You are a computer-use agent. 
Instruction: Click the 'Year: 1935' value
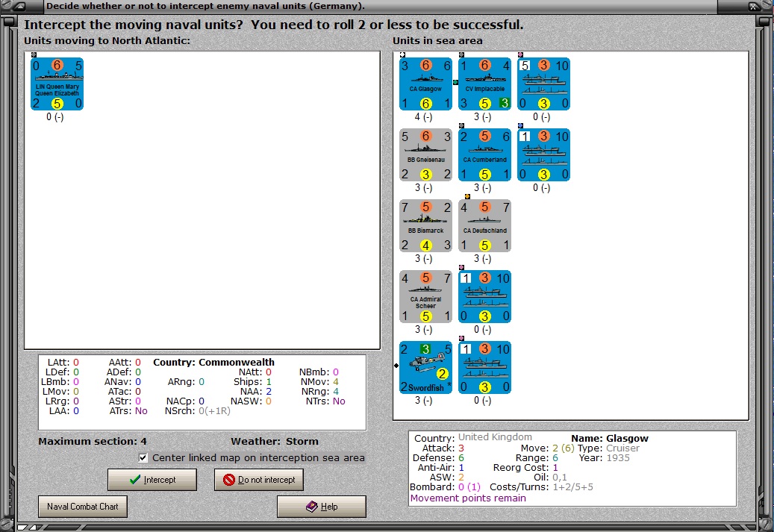click(604, 458)
